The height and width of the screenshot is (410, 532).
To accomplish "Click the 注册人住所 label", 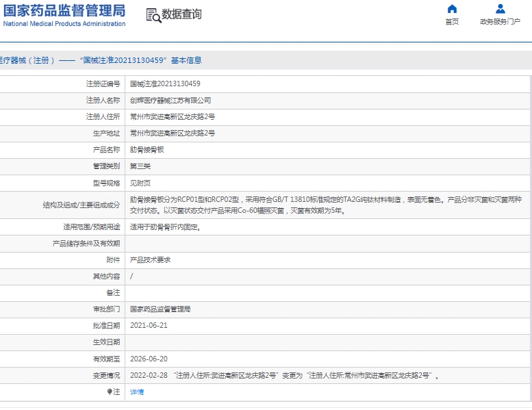I will [x=103, y=116].
